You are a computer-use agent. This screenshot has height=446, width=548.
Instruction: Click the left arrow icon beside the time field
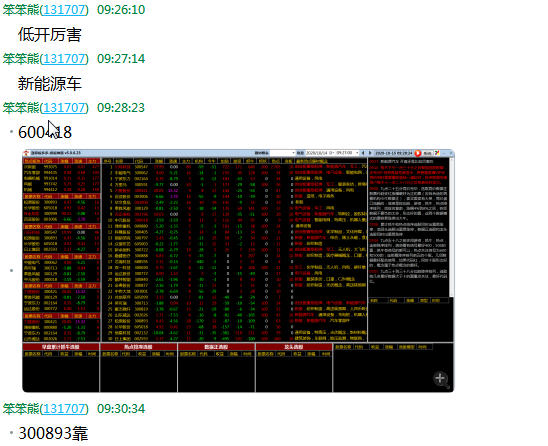363,153
